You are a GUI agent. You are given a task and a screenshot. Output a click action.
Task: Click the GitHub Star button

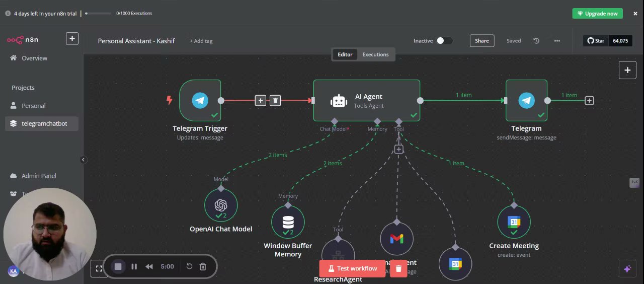click(596, 41)
